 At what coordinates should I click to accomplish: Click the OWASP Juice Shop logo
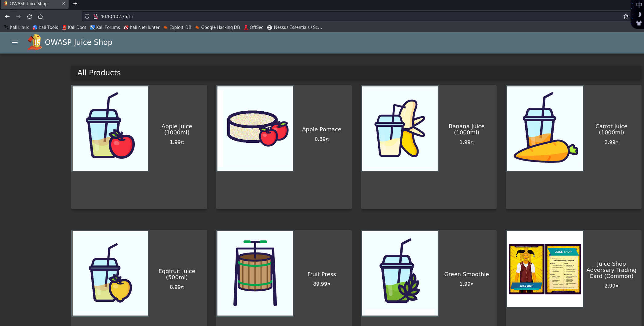pos(34,42)
